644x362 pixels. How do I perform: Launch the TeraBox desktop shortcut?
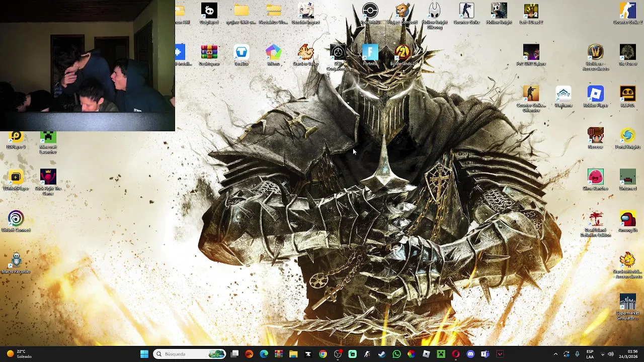pyautogui.click(x=241, y=55)
